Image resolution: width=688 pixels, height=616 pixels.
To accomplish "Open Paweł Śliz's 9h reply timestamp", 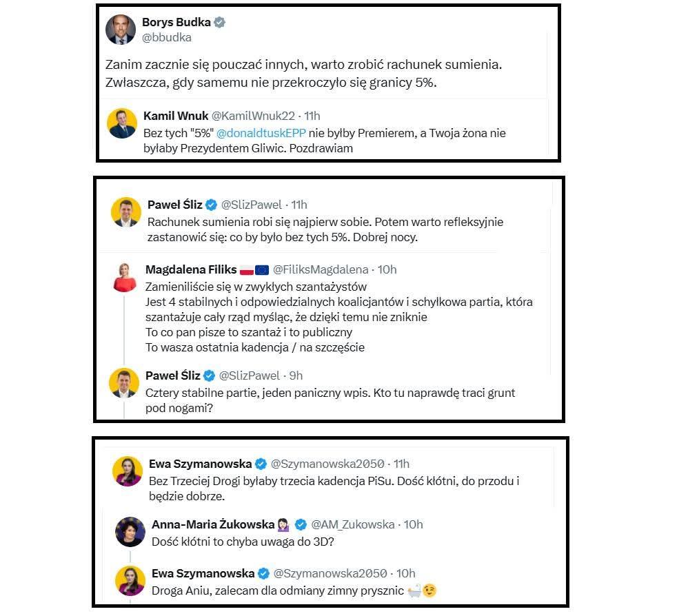I will pos(296,376).
